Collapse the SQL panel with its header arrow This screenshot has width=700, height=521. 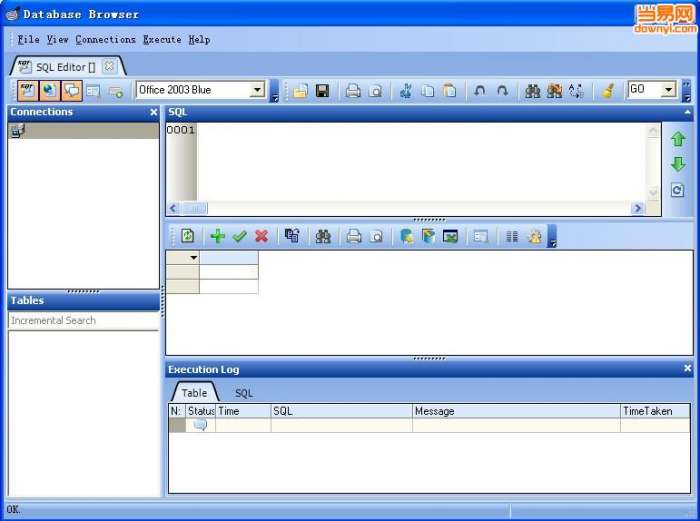pos(687,113)
